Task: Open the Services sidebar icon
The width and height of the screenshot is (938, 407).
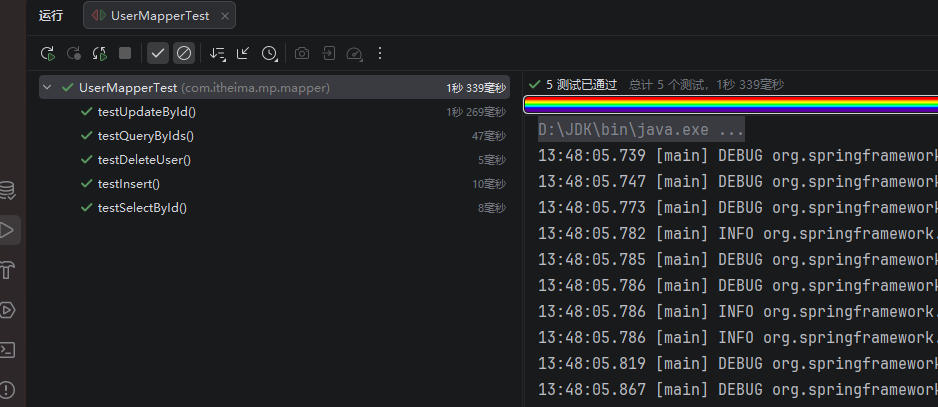Action: (x=7, y=309)
